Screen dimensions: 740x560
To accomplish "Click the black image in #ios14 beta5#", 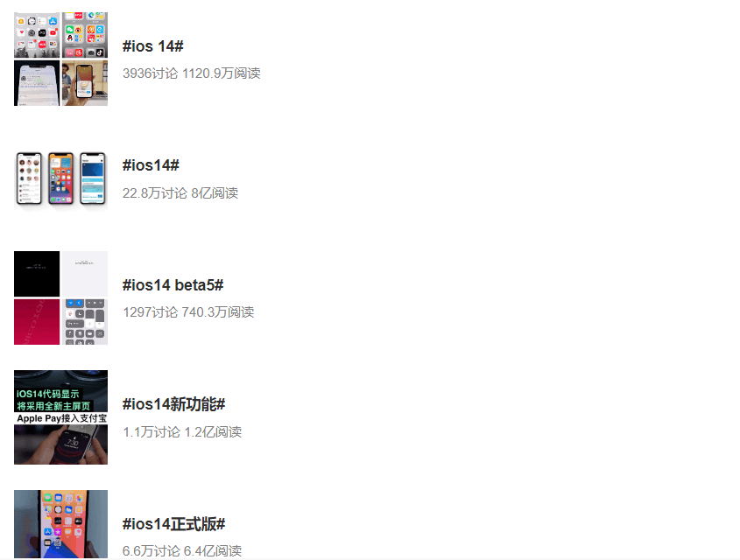I will (x=37, y=274).
